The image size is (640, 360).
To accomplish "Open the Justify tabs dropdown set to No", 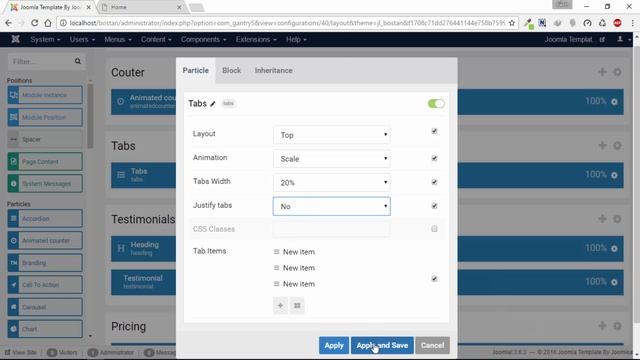I will (331, 206).
